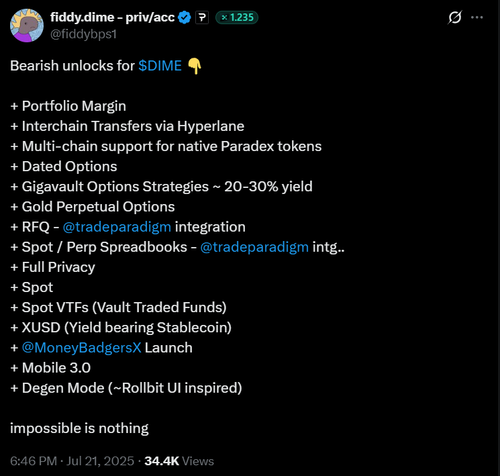
Task: Open the @MoneyBadgersX mention
Action: coord(82,348)
